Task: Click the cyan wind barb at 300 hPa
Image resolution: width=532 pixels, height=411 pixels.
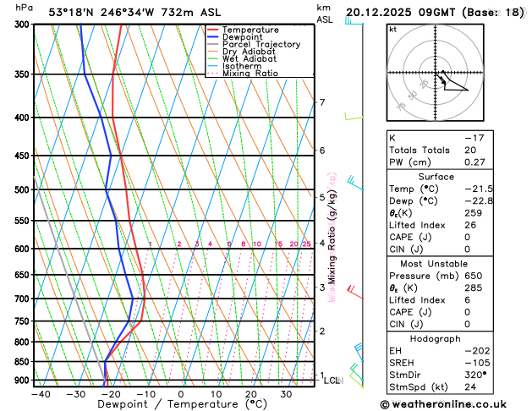Action: pos(354,21)
